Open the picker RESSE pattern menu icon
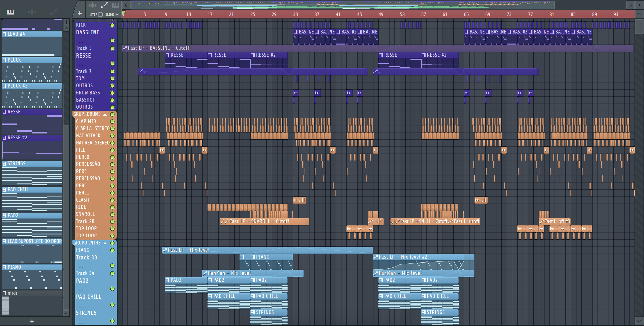This screenshot has width=644, height=326. 4,112
